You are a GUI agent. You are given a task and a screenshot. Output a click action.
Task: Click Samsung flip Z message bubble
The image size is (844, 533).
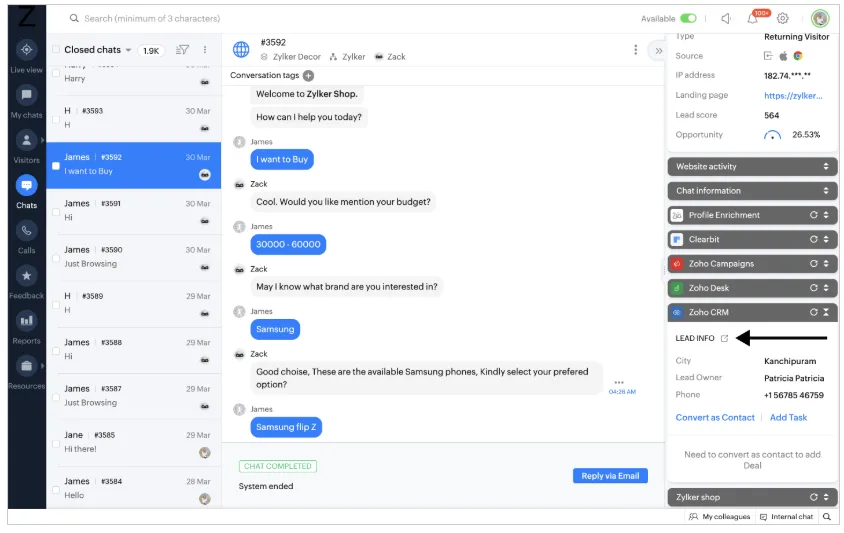tap(286, 427)
